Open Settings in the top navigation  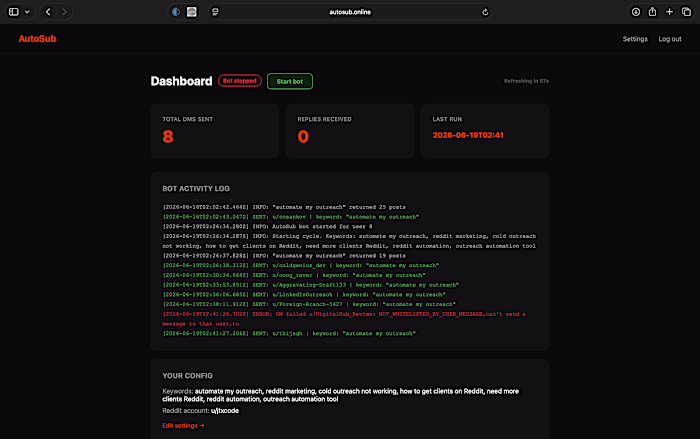pyautogui.click(x=635, y=39)
